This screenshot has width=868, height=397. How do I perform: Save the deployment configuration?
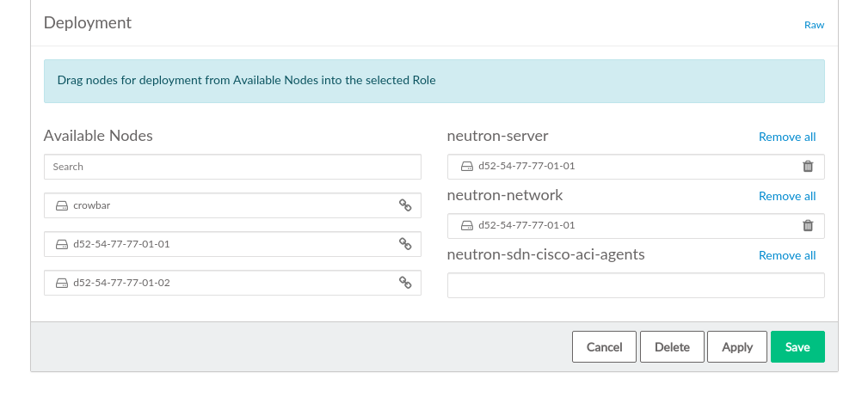pos(797,347)
